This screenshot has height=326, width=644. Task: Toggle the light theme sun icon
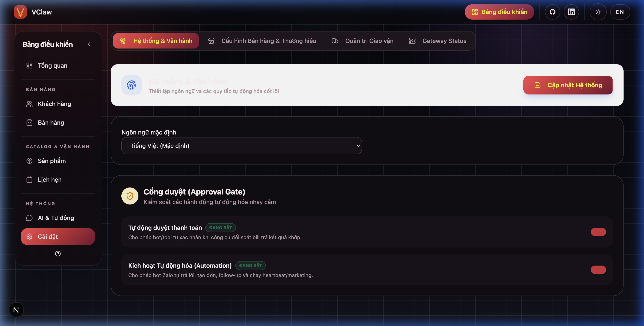pos(598,12)
